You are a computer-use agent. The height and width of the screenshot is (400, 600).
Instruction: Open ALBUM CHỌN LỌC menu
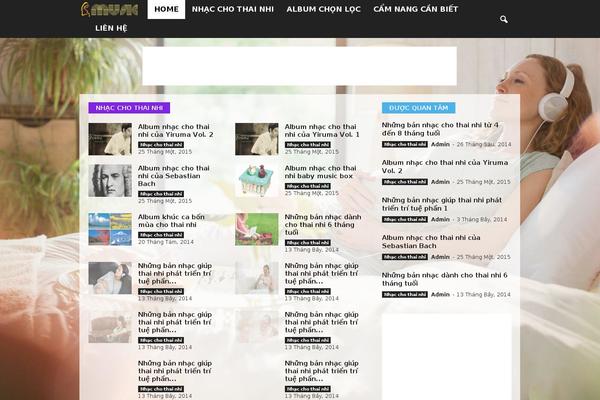pos(323,9)
